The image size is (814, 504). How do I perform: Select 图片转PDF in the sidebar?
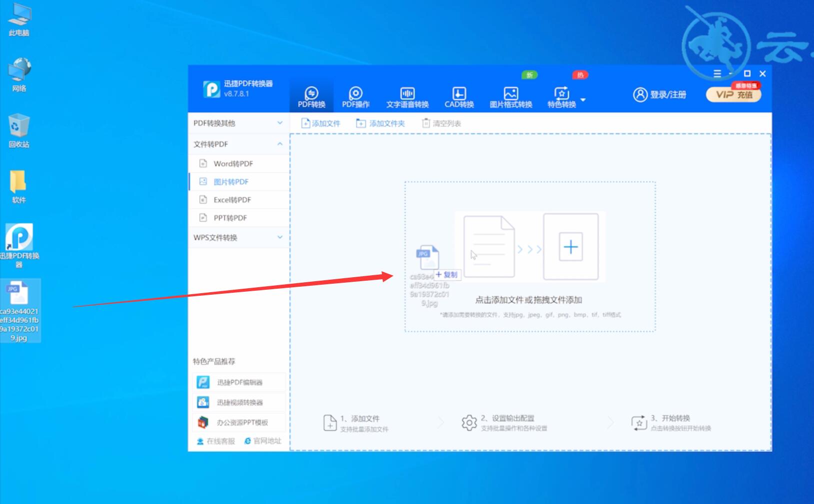(x=239, y=182)
